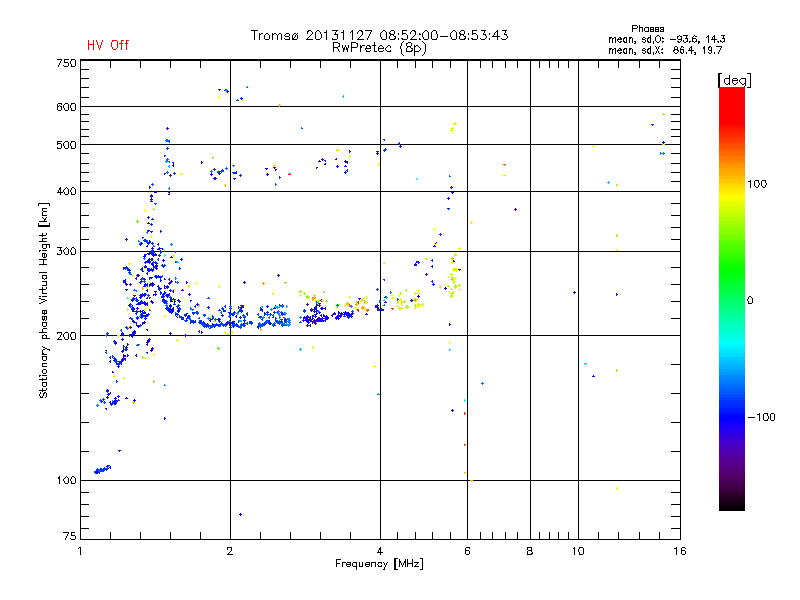
Task: Click the '100' height axis label
Action: (x=66, y=481)
